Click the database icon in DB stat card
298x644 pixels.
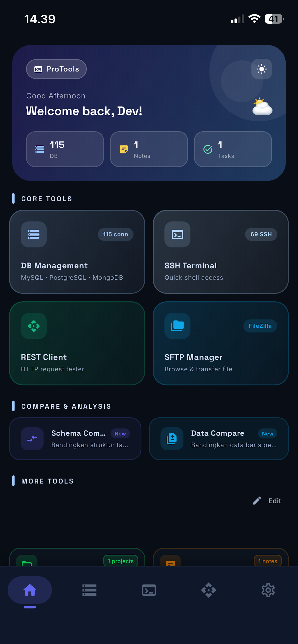tap(40, 149)
